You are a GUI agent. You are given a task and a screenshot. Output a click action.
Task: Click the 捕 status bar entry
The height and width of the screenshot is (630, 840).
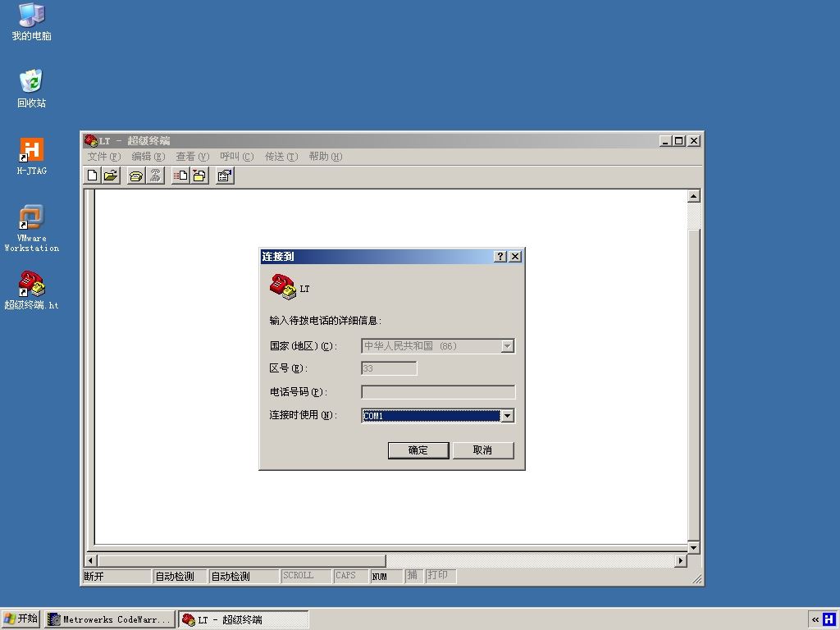[413, 576]
